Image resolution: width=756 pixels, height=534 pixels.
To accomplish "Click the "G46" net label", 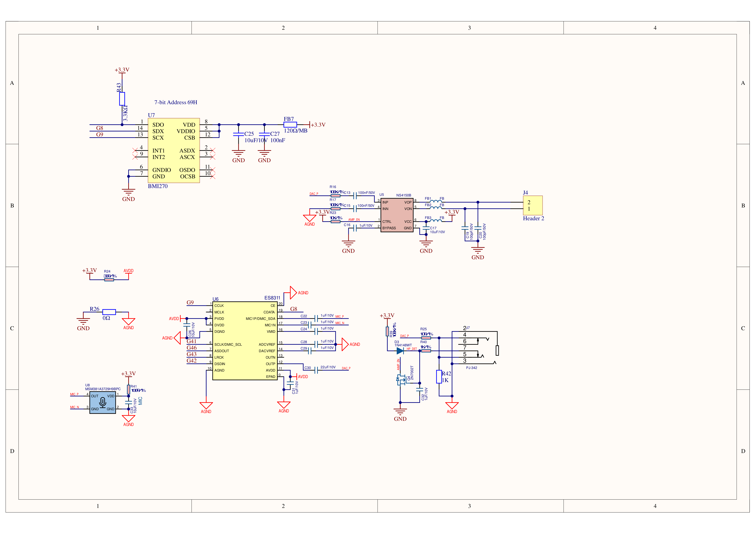I will tap(191, 348).
